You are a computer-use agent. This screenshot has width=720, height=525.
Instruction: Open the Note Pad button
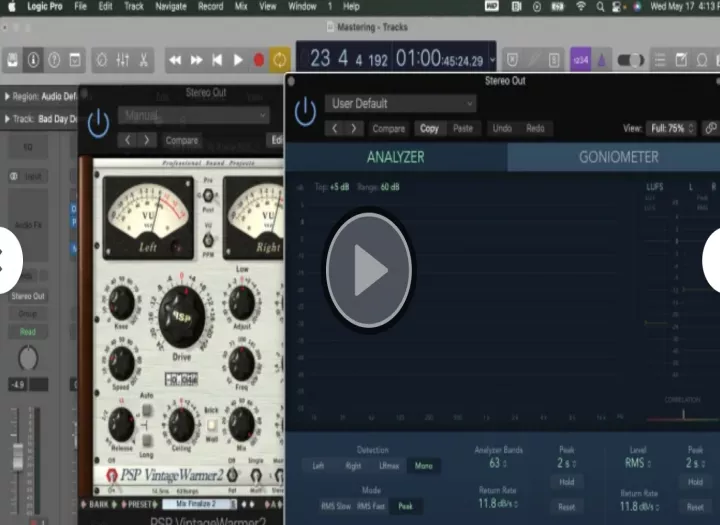[681, 60]
